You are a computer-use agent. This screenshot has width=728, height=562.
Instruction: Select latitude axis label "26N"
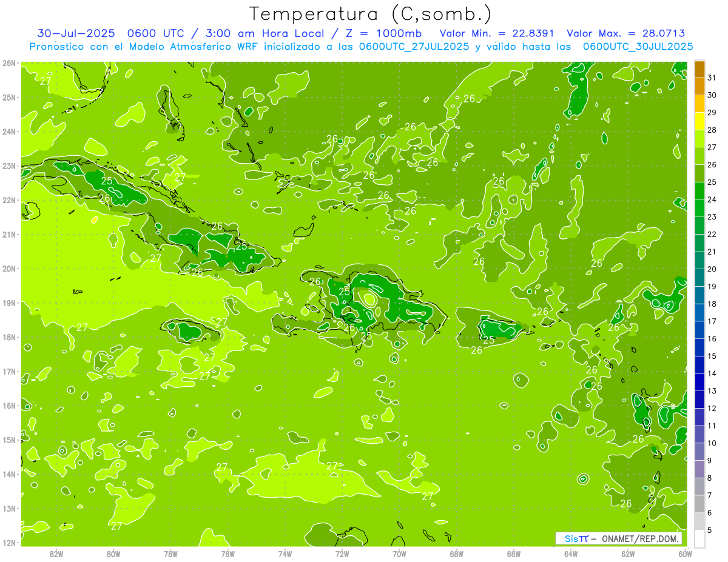click(x=8, y=63)
